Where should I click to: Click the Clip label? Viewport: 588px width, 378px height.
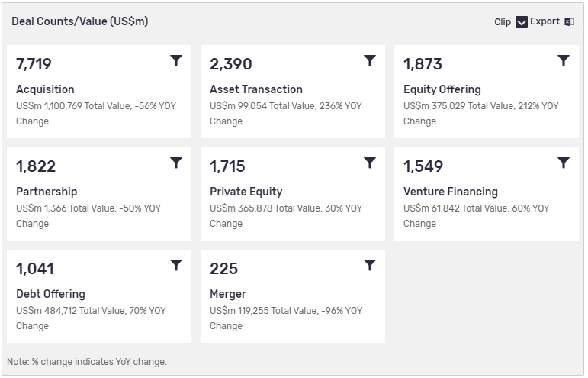[503, 22]
